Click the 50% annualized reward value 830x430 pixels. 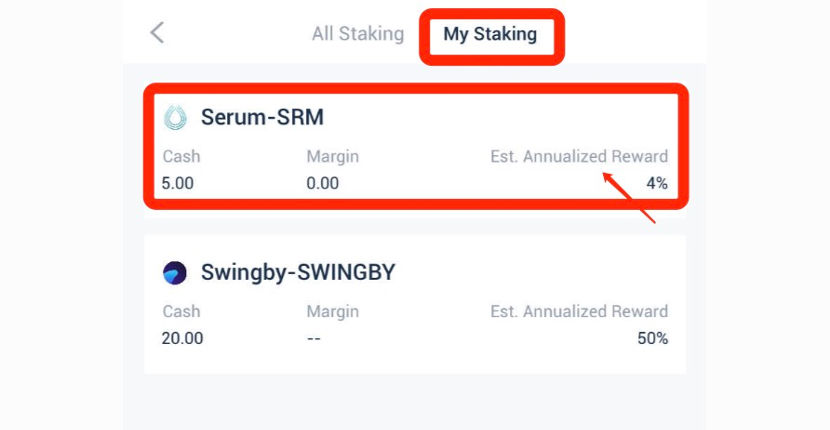(652, 338)
